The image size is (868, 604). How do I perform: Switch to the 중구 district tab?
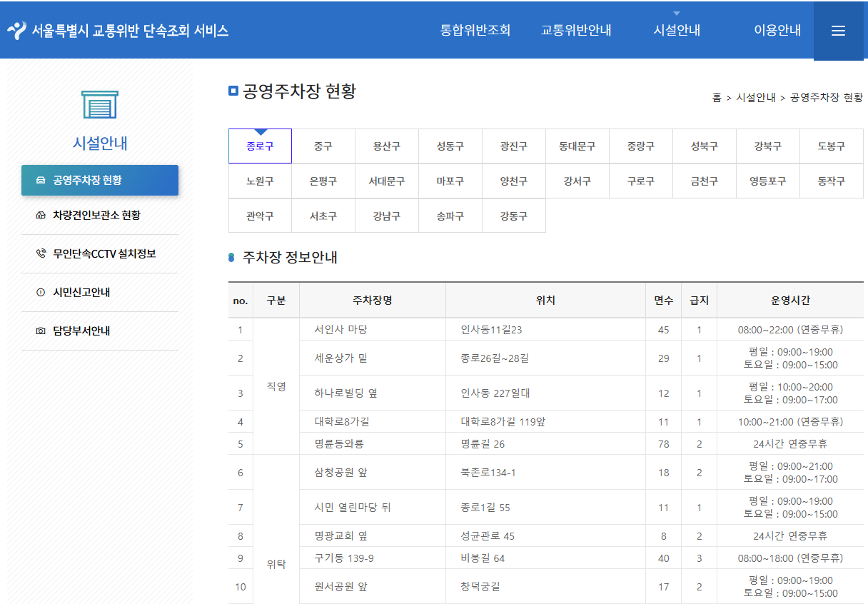pyautogui.click(x=323, y=146)
